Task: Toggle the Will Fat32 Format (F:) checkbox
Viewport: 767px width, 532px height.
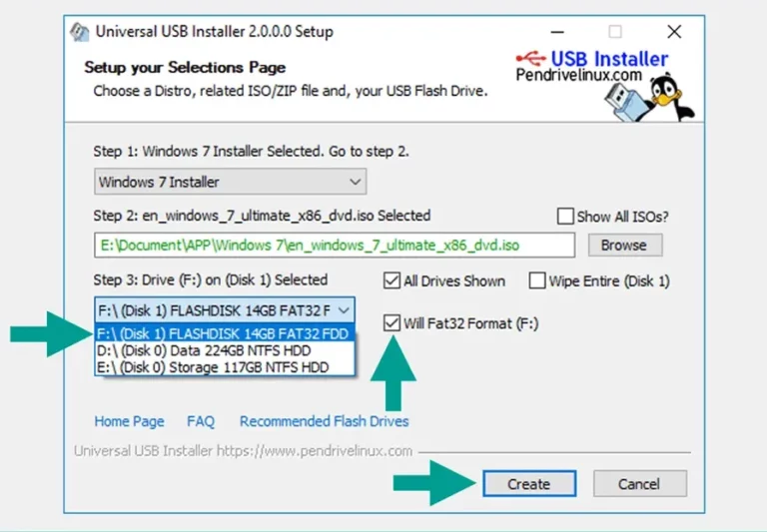Action: [391, 323]
